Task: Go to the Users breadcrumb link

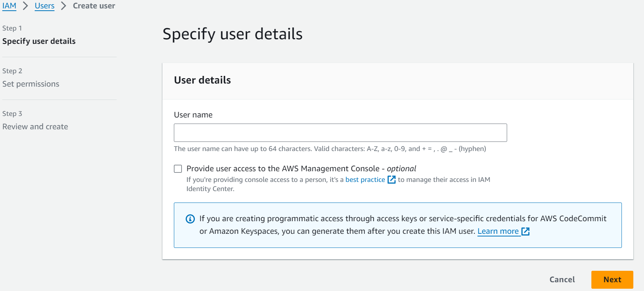Action: [x=45, y=6]
